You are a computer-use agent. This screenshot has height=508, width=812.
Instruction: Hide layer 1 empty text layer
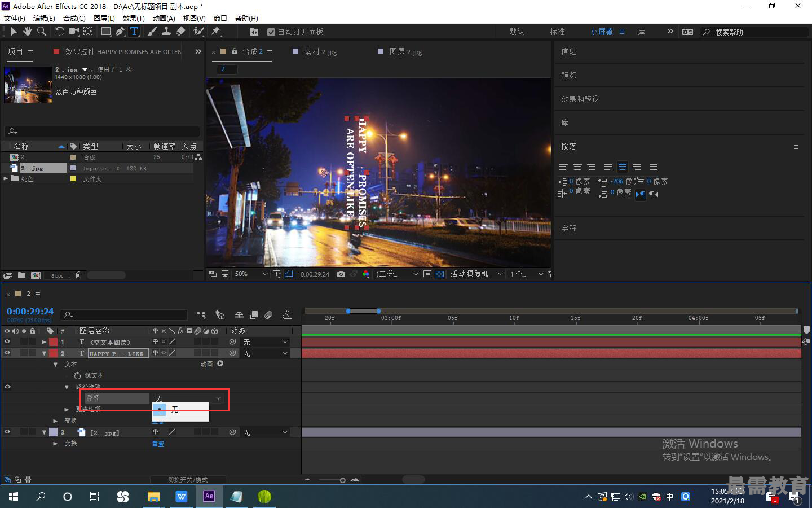(7, 341)
